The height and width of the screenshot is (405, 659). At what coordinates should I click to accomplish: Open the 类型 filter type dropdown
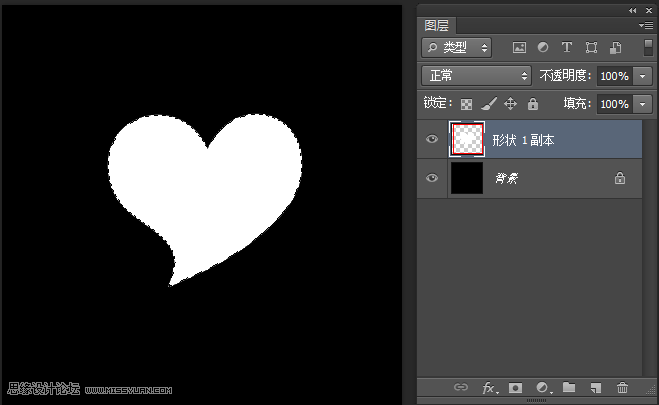click(x=456, y=47)
